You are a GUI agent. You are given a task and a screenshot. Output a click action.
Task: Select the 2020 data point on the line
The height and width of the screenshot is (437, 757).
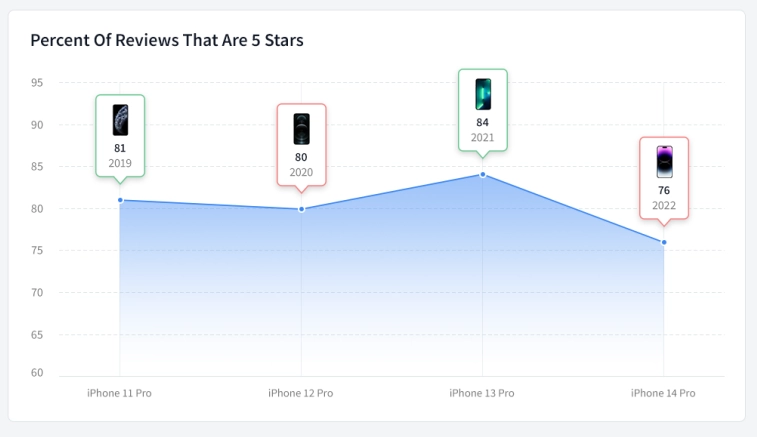point(301,209)
